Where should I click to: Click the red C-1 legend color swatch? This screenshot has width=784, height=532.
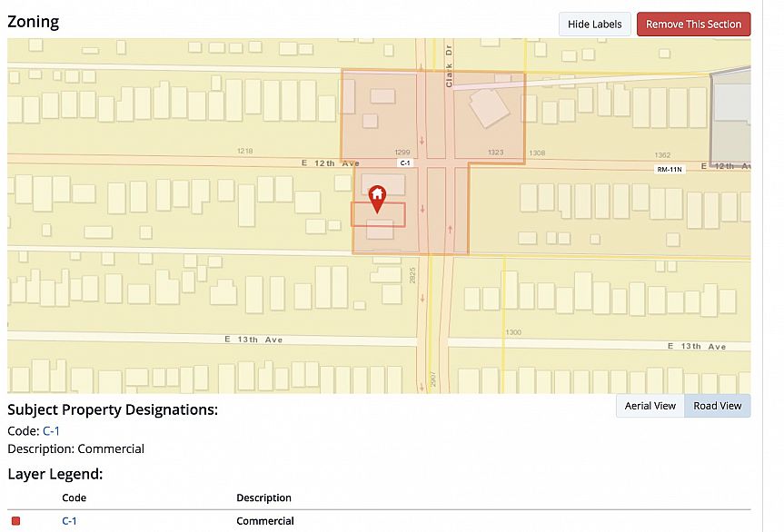coord(15,521)
